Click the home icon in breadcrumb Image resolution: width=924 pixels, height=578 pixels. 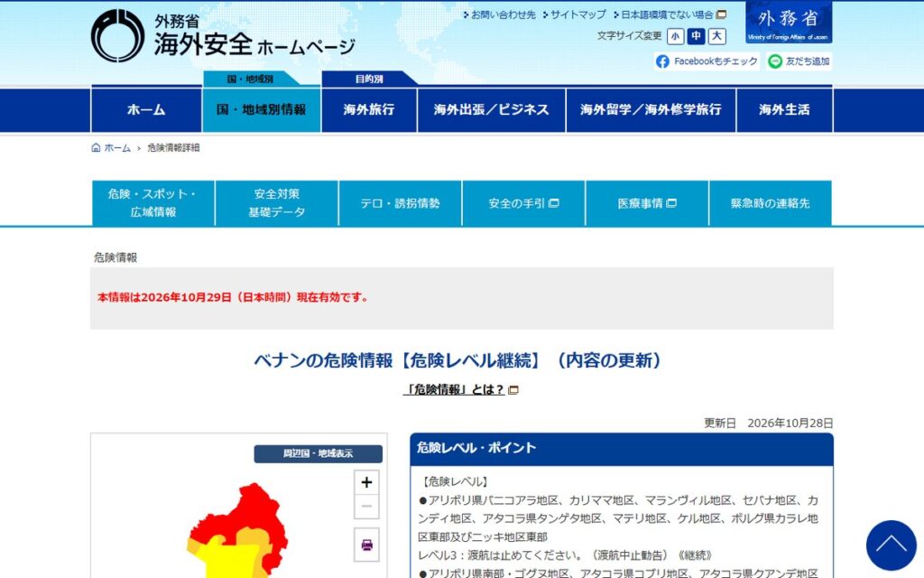[x=96, y=147]
